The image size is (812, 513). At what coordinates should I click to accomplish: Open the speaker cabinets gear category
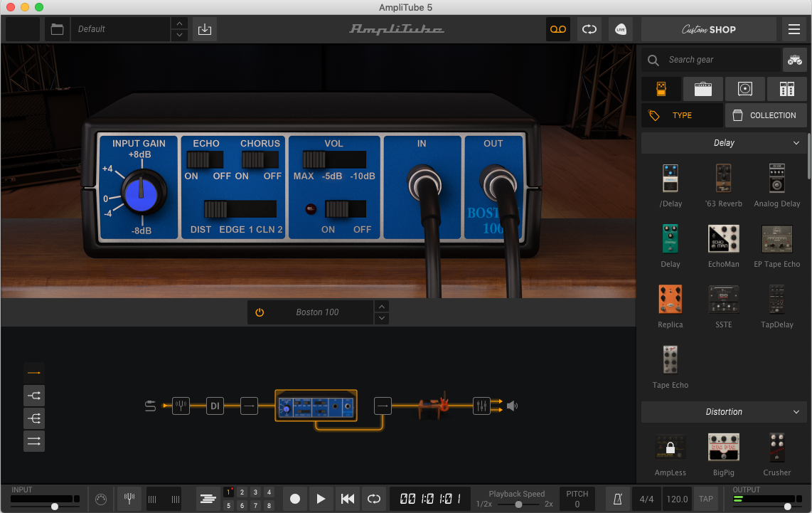coord(744,88)
